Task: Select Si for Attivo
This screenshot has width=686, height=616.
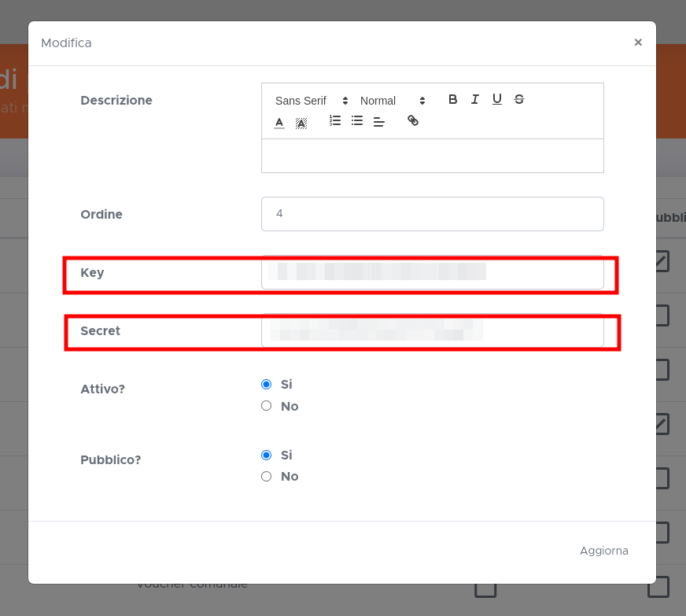Action: (266, 385)
